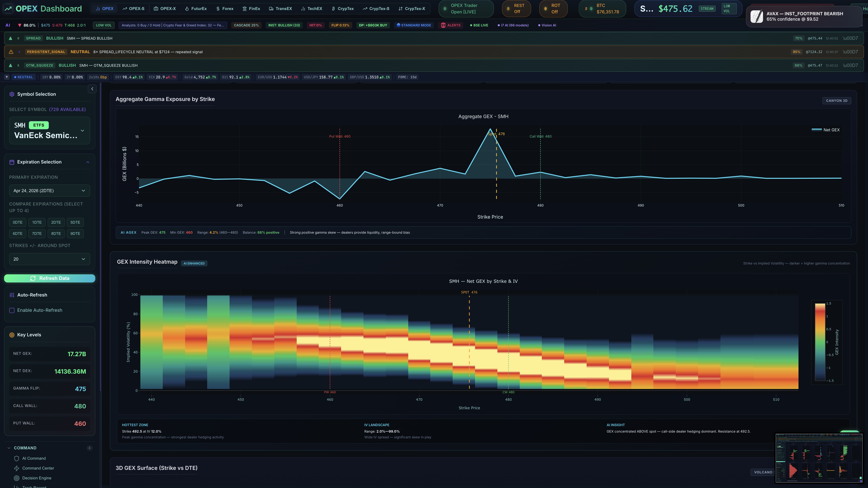Image resolution: width=868 pixels, height=488 pixels.
Task: Click the STANDARD MODE button
Action: pyautogui.click(x=414, y=25)
